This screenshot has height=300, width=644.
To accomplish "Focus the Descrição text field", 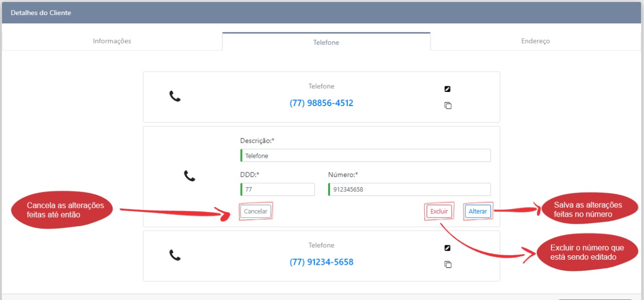I will [365, 156].
